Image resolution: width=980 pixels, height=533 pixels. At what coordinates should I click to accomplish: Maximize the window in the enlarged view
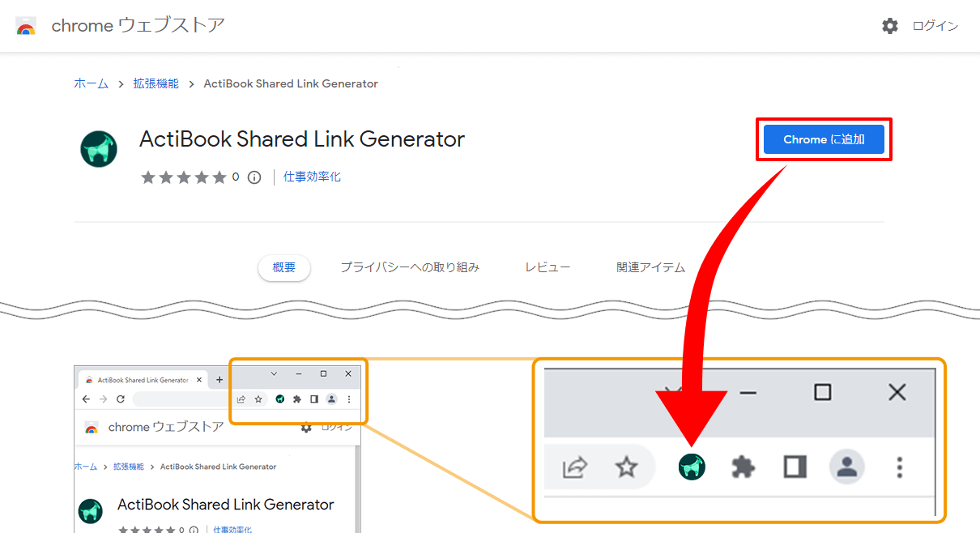click(x=822, y=392)
